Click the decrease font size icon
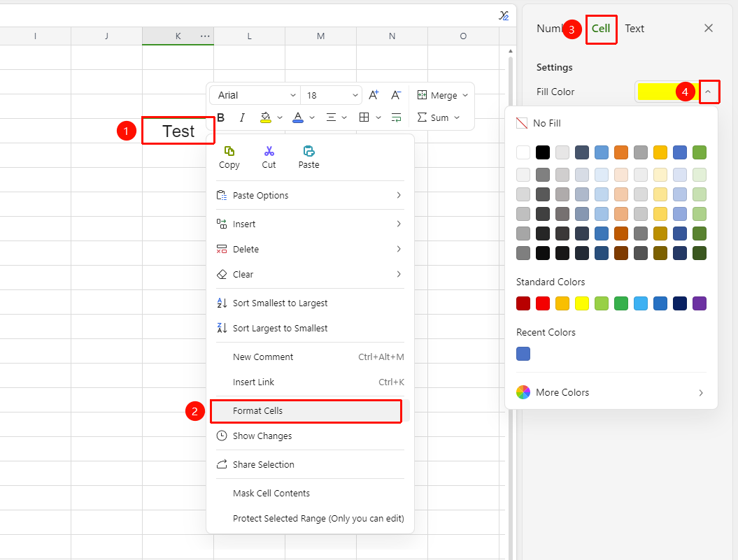 click(396, 95)
